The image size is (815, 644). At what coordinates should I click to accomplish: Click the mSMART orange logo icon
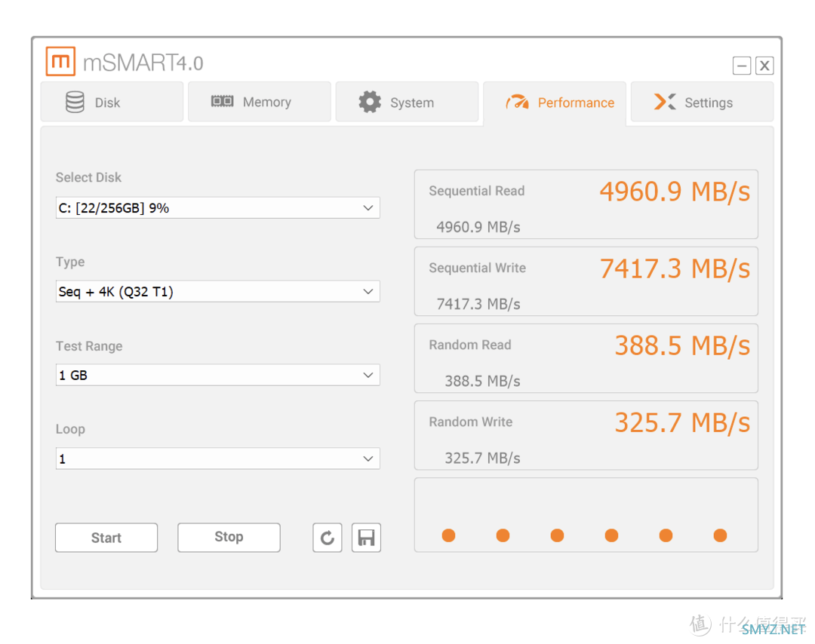point(60,62)
